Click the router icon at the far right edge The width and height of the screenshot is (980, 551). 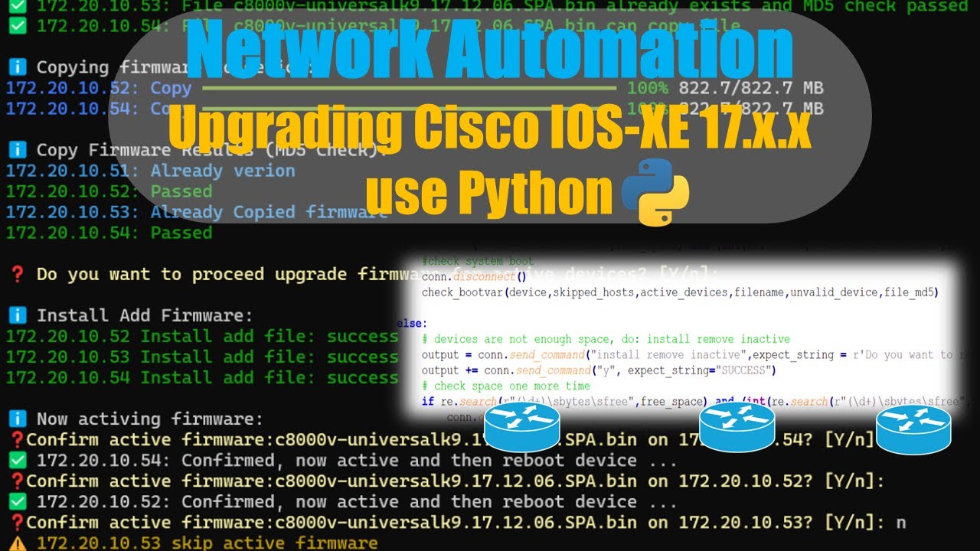coord(913,429)
